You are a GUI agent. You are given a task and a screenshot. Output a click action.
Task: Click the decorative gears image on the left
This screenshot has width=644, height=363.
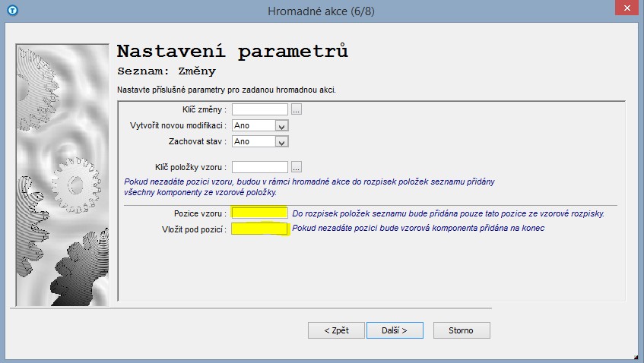pos(61,175)
